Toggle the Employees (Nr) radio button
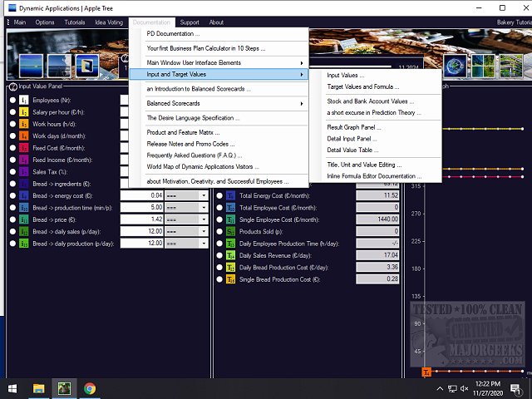This screenshot has height=399, width=532. [13, 100]
